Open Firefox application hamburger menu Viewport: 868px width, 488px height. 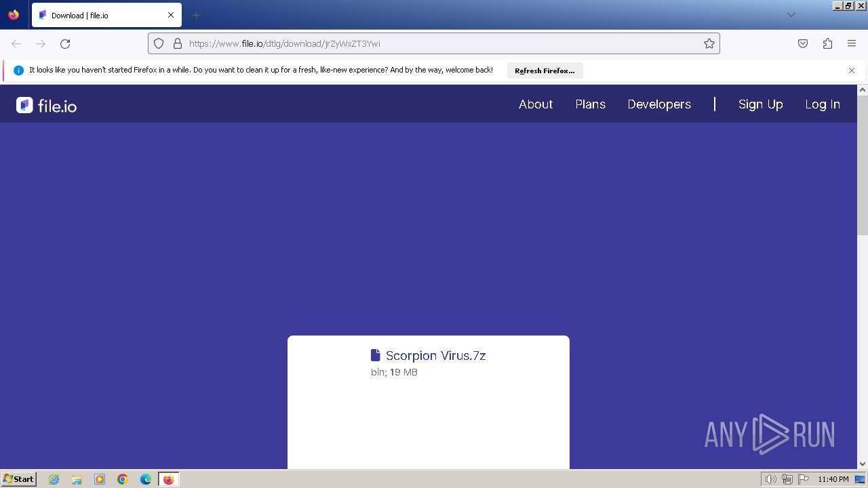pos(852,43)
